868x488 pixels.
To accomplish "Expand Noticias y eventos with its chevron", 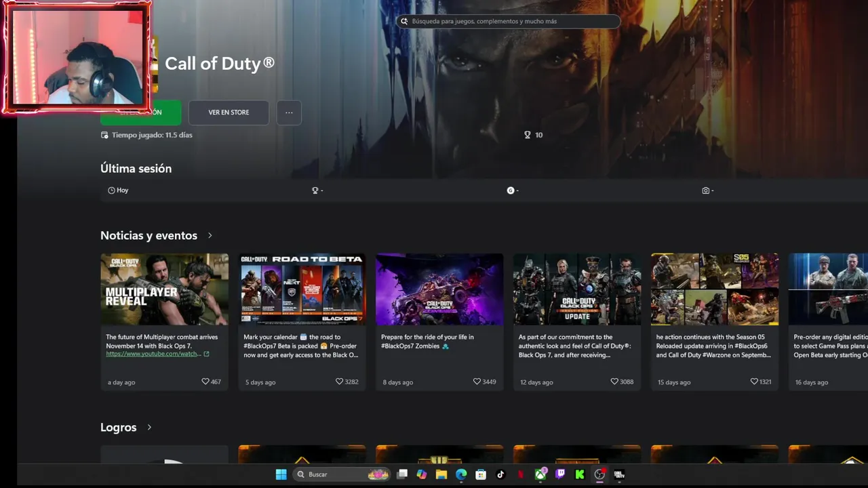I will (x=210, y=235).
